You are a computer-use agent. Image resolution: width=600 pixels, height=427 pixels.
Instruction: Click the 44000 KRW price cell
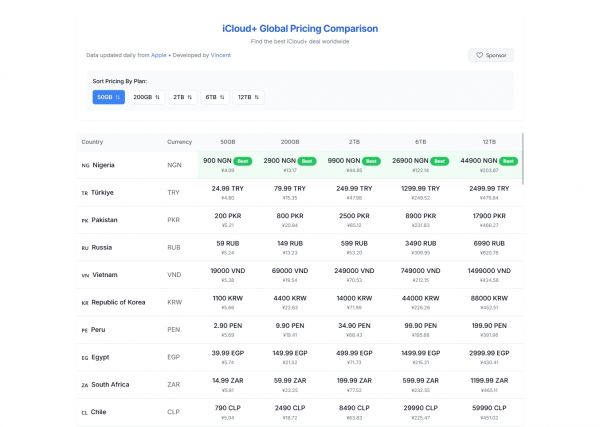tap(421, 302)
